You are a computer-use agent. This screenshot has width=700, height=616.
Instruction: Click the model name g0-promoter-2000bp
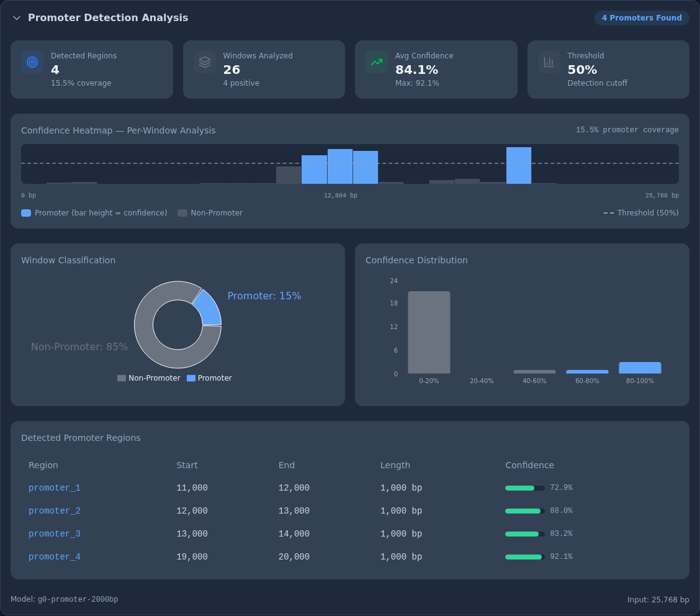click(78, 599)
